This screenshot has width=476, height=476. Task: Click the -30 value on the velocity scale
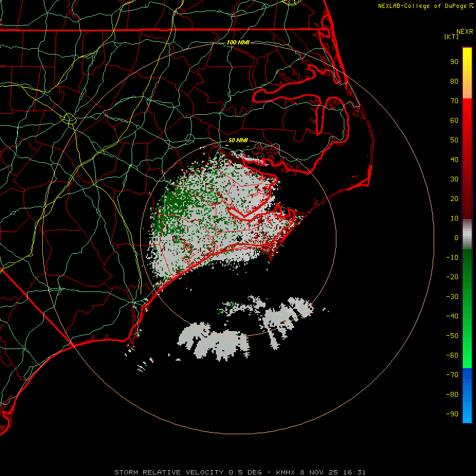click(452, 297)
